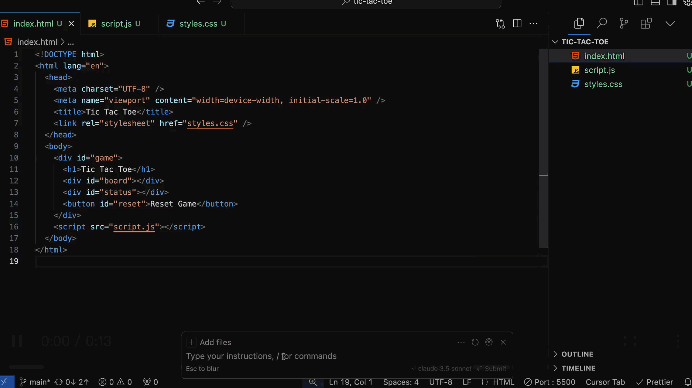
Task: Click Ln 19, Col 1 status
Action: [x=350, y=382]
